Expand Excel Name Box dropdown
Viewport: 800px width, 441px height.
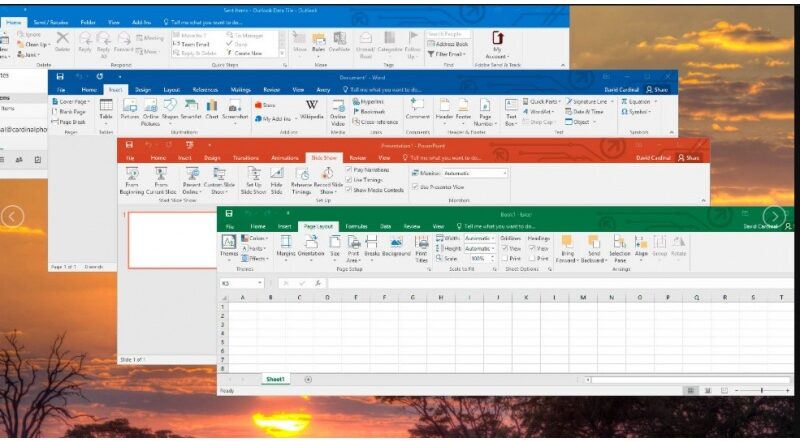(x=260, y=283)
